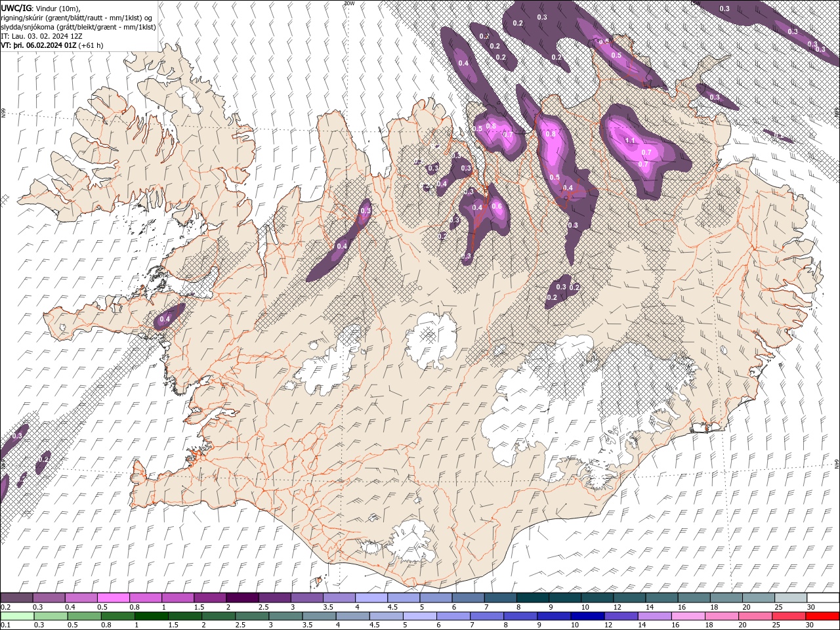
Task: Pick the 4 lavender swatch in the snow legend
Action: (371, 598)
